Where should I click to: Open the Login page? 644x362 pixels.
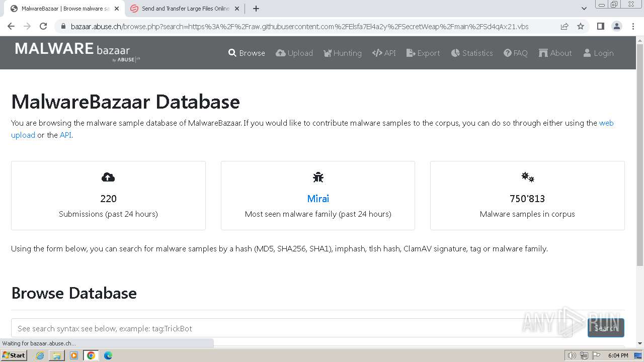pos(598,53)
